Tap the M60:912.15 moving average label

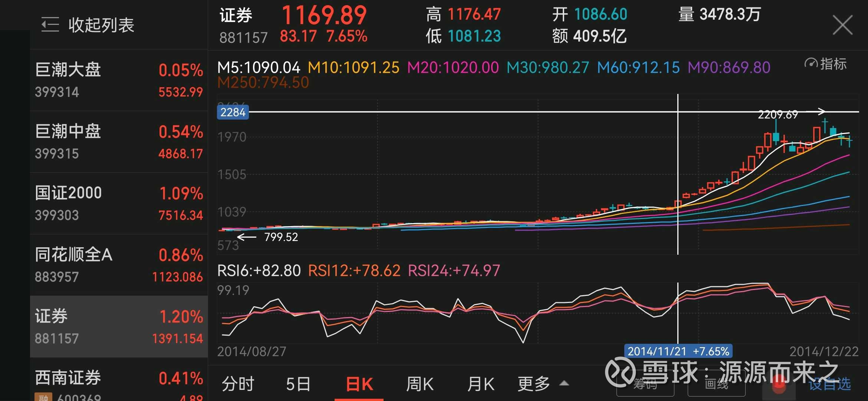(638, 68)
